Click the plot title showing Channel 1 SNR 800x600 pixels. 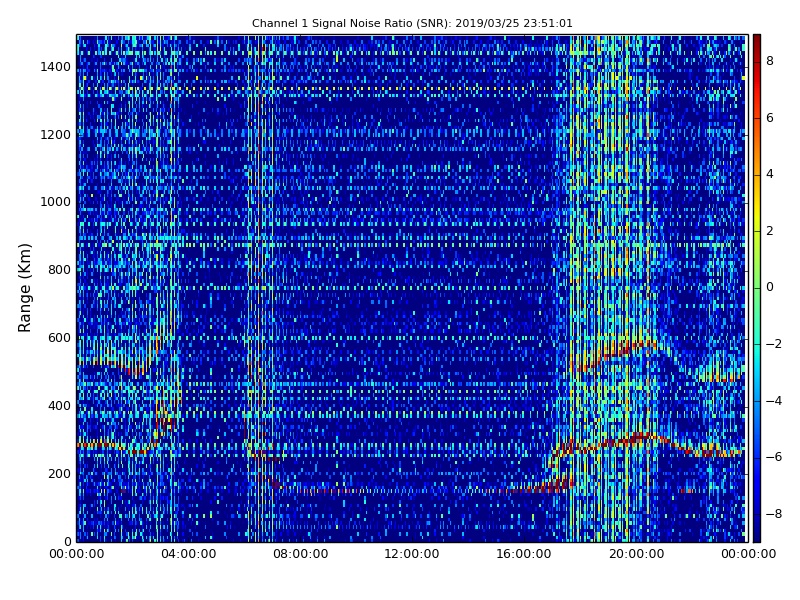click(x=412, y=23)
